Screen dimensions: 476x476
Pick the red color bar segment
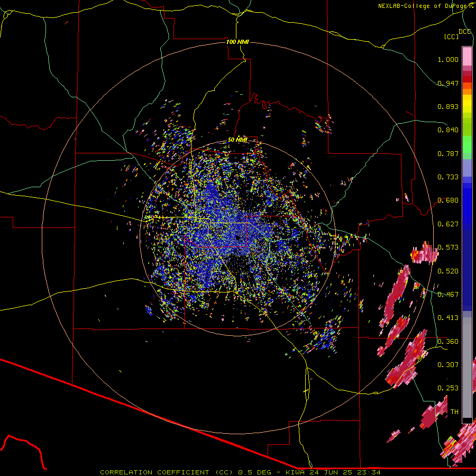click(467, 79)
